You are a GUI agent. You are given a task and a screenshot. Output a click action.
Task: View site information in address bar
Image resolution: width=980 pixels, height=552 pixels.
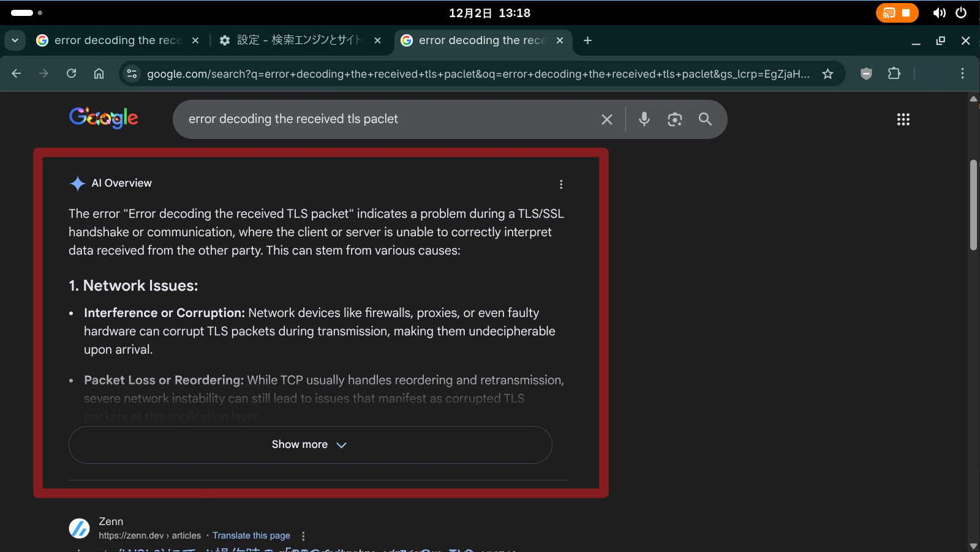[132, 74]
